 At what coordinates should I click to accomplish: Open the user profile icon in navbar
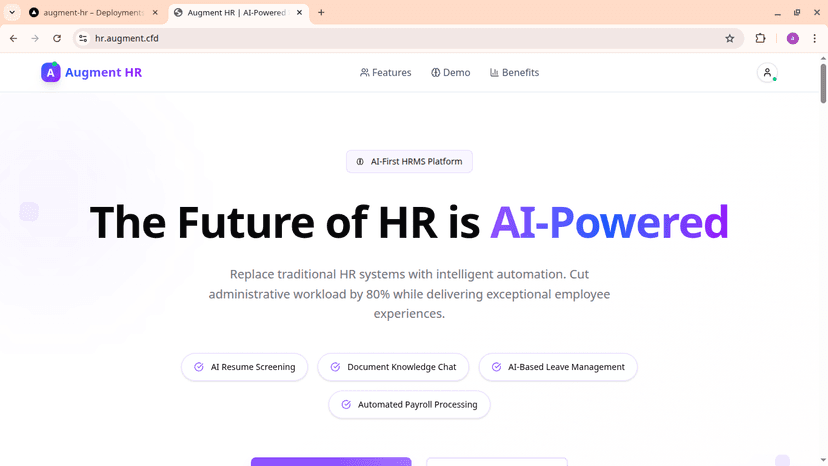click(767, 72)
